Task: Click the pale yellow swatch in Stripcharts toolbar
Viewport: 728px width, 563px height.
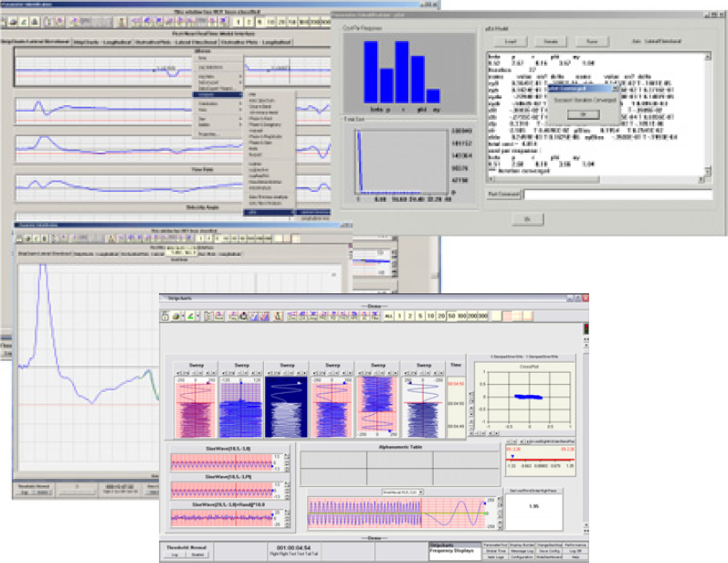Action: point(496,316)
